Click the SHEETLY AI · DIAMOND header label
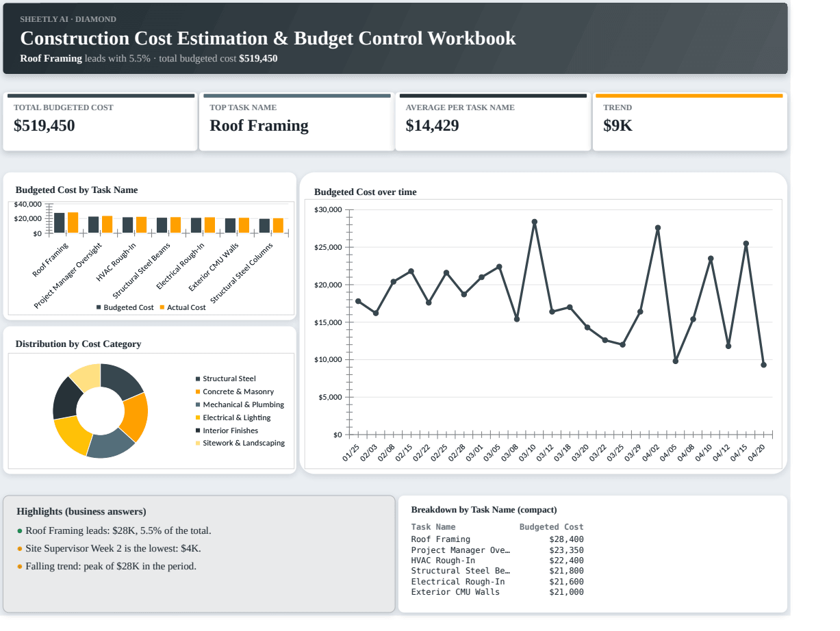Image resolution: width=840 pixels, height=631 pixels. click(x=68, y=19)
